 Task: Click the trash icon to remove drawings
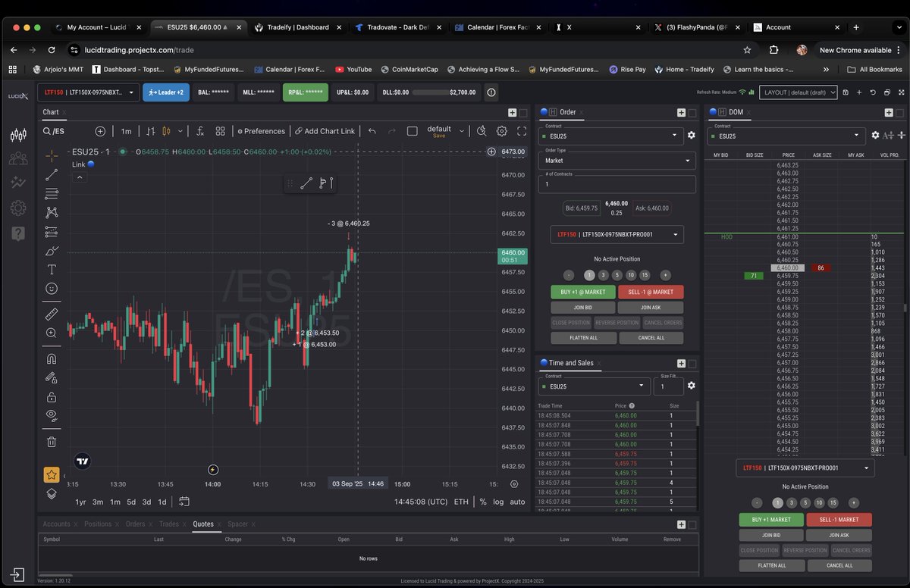(x=52, y=442)
